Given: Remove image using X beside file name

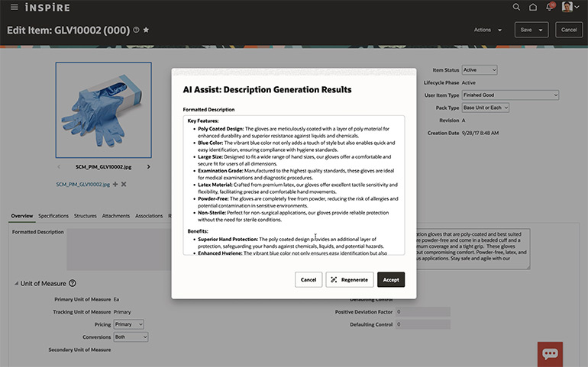Looking at the screenshot, I should (x=124, y=185).
